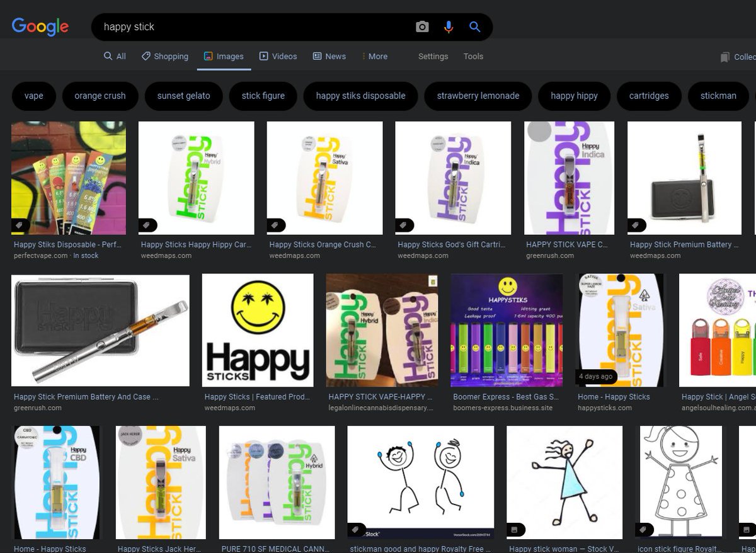Open Happy Stiks Disposable graffiti thumbnail
This screenshot has width=756, height=553.
(x=69, y=178)
